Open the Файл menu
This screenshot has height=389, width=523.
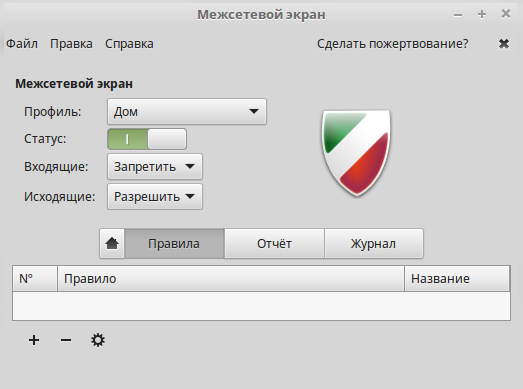pyautogui.click(x=22, y=44)
